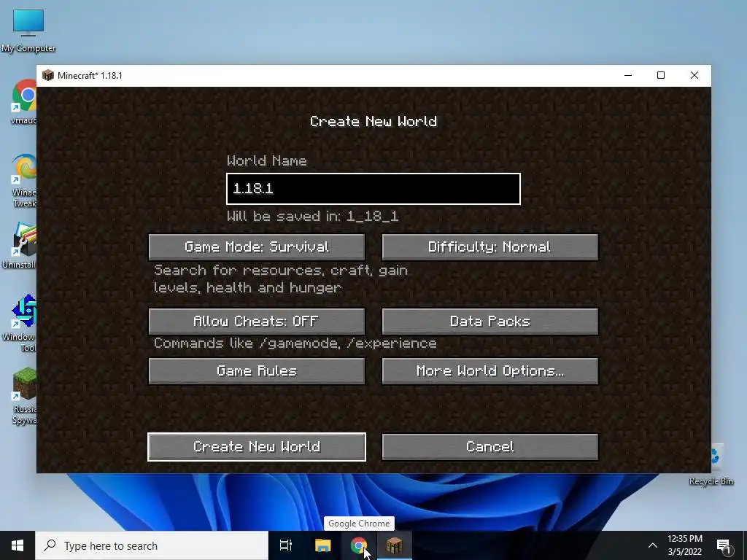
Task: Toggle Allow Cheats: OFF
Action: coord(257,322)
